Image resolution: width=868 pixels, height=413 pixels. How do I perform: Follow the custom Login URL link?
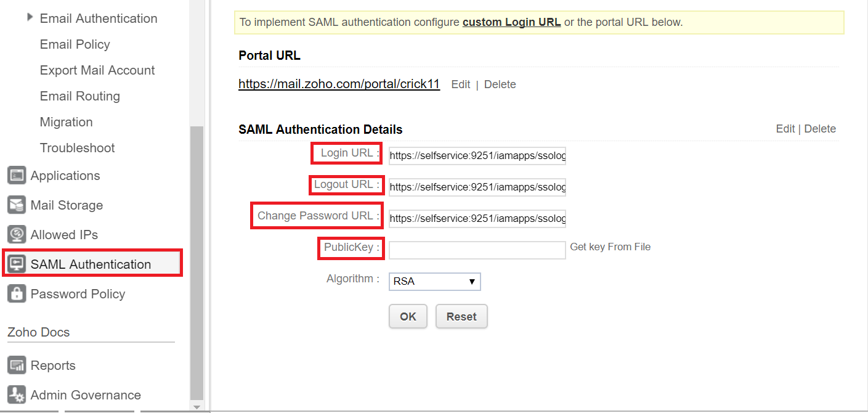(x=511, y=22)
